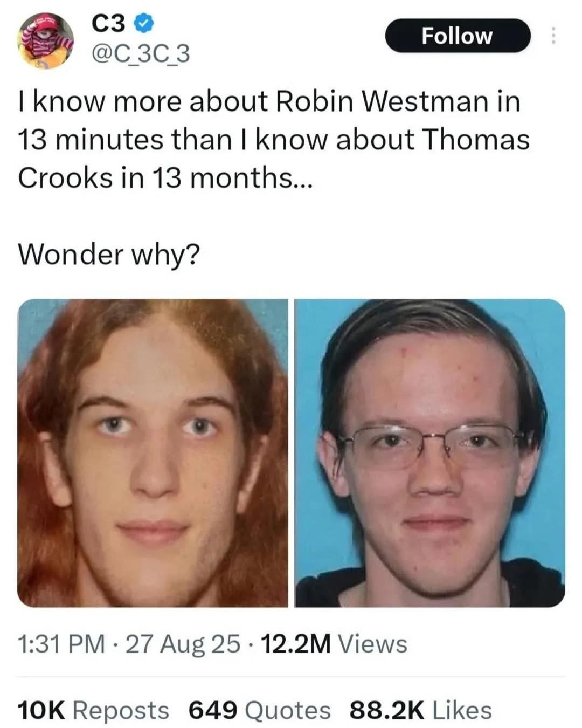Visit the @C_3C_3 handle link

(141, 54)
